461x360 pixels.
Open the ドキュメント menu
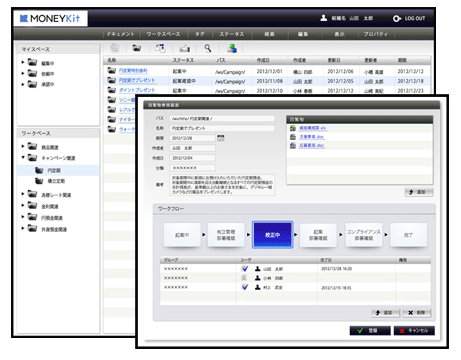click(x=121, y=34)
